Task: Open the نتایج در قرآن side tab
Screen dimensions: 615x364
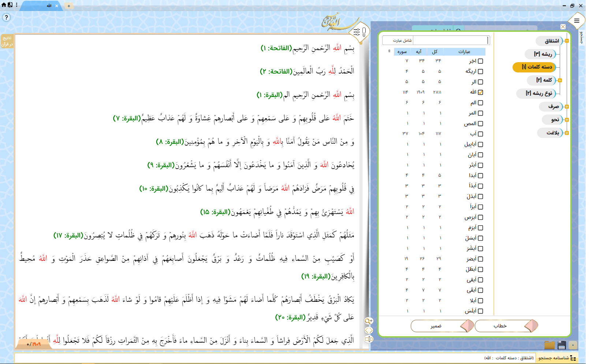Action: [7, 41]
